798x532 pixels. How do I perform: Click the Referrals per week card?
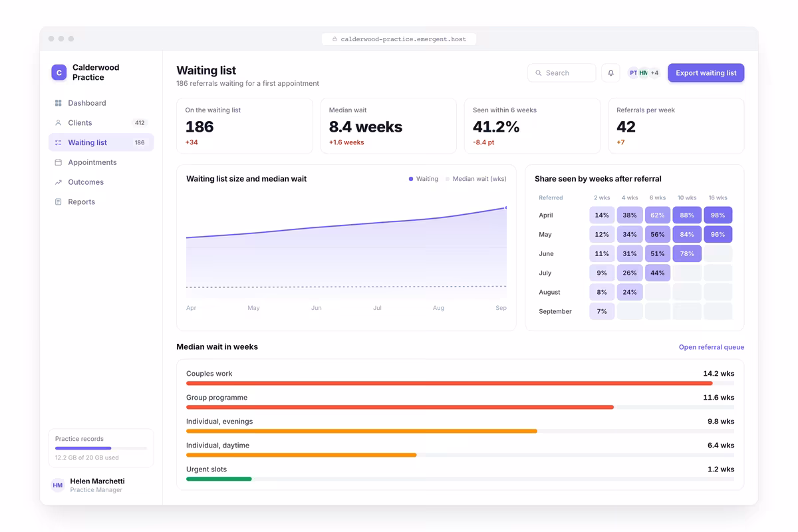click(676, 126)
